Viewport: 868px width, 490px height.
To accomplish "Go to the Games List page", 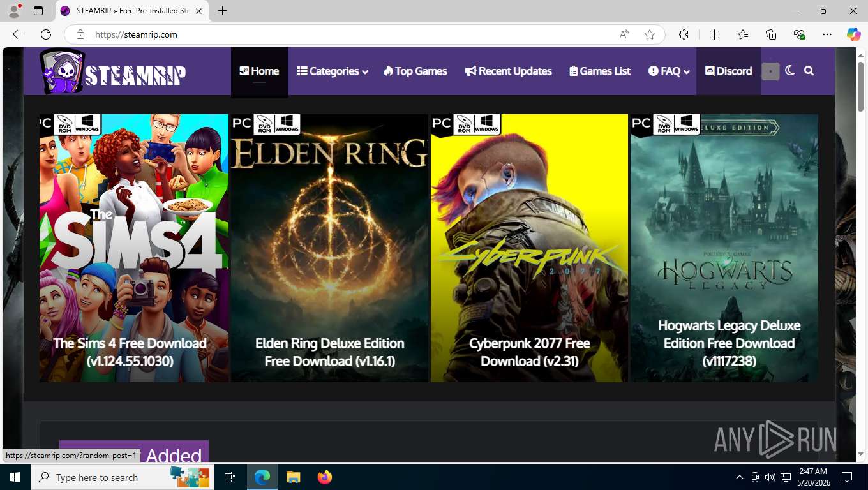I will [x=600, y=71].
